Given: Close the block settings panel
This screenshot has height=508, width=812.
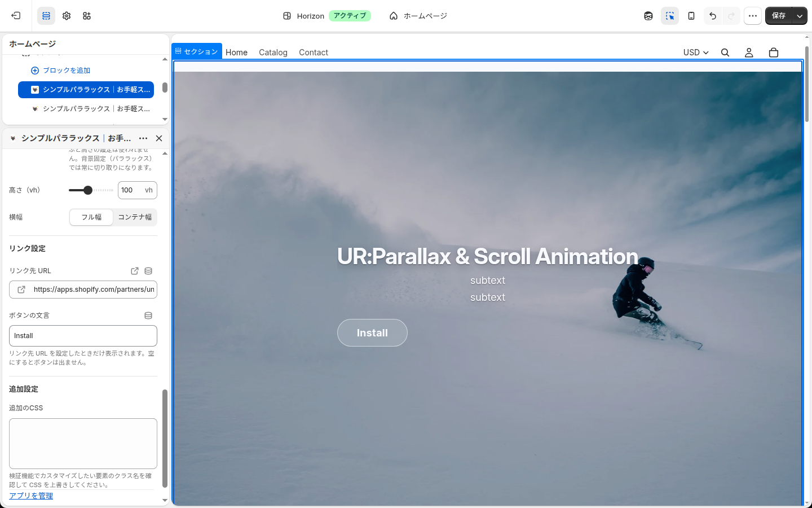Looking at the screenshot, I should click(159, 138).
